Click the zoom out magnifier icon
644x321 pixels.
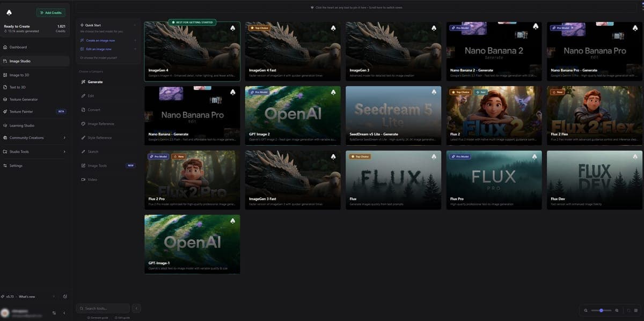point(586,310)
